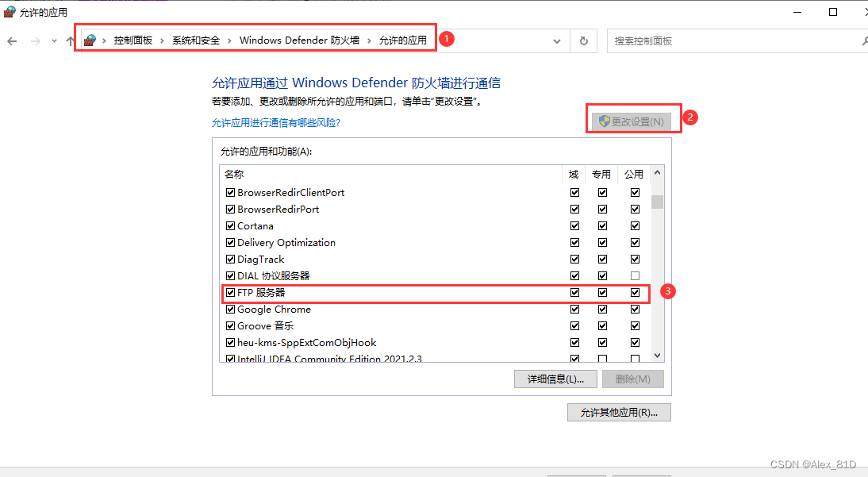Click the 域 column header
The height and width of the screenshot is (477, 868).
click(574, 175)
